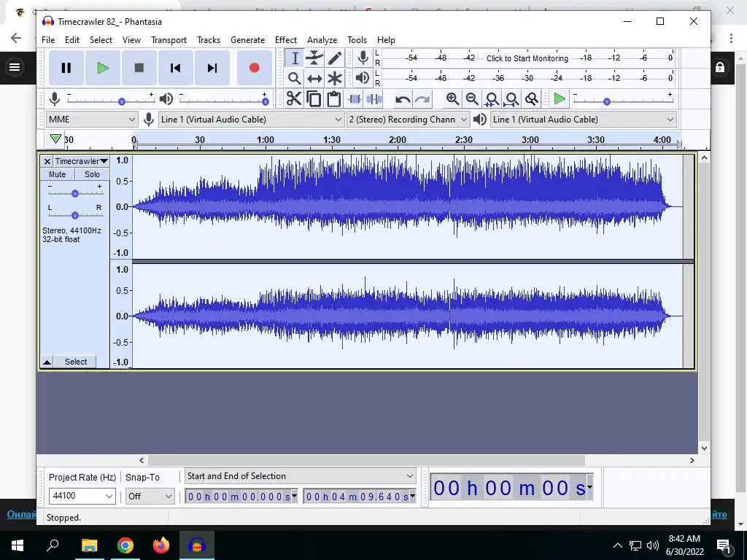Zoom out of the waveform
Viewport: 747px width, 560px height.
472,99
